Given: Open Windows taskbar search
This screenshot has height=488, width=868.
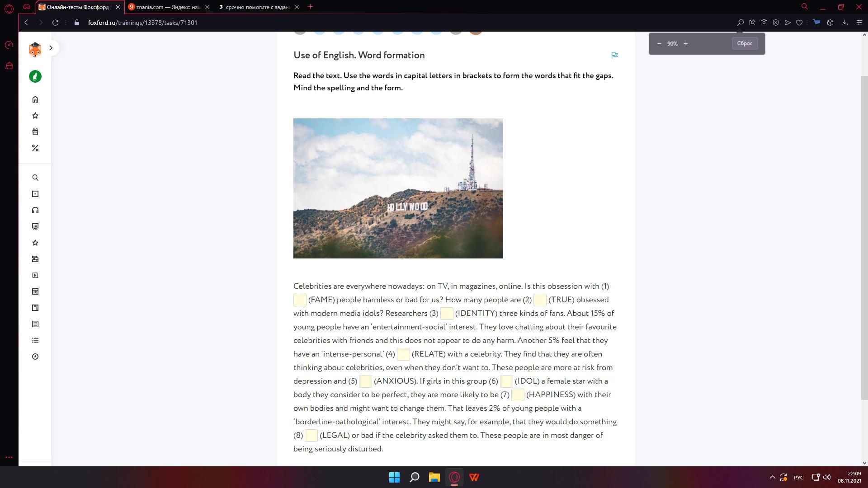Looking at the screenshot, I should (x=414, y=477).
